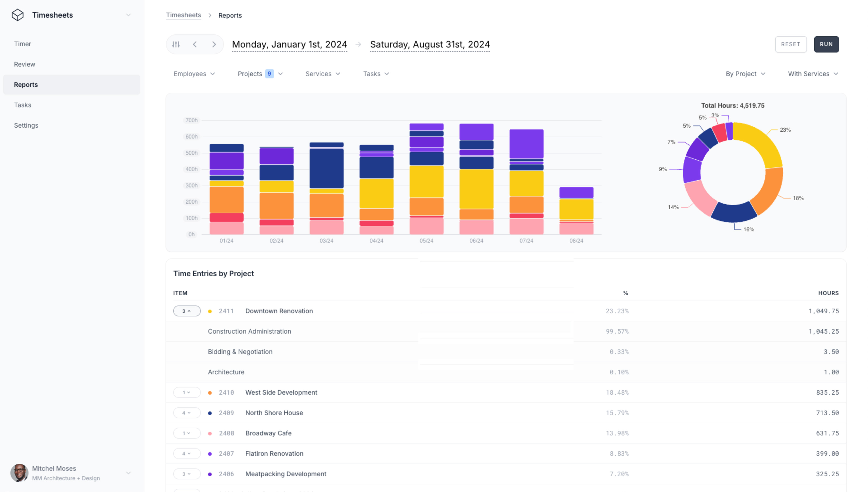This screenshot has height=492, width=868.
Task: Click the Time Entries by Project heading
Action: pos(213,273)
